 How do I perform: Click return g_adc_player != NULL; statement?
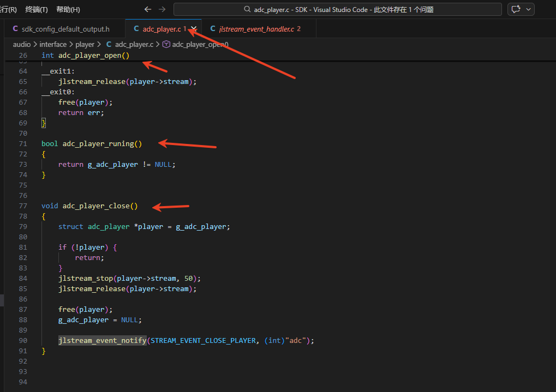click(117, 165)
